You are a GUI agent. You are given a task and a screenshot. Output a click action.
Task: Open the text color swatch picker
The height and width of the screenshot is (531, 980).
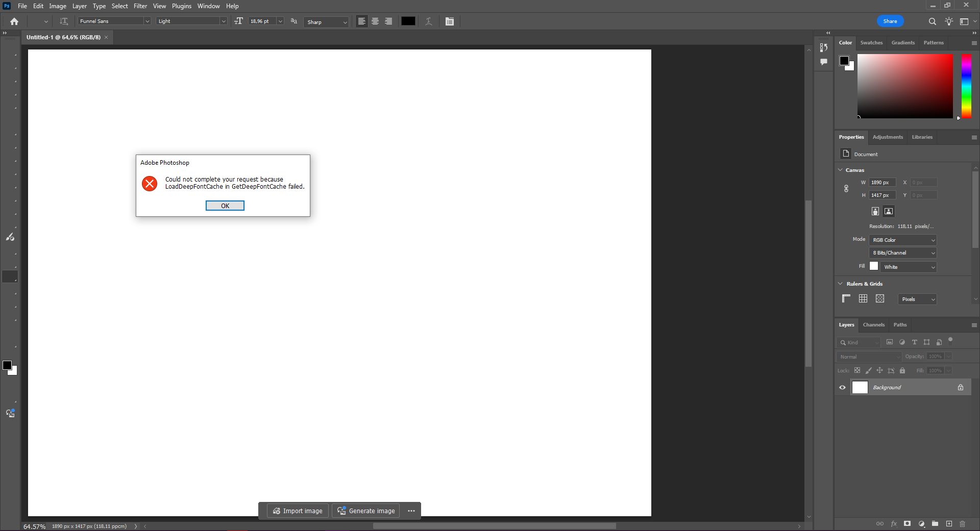(x=408, y=21)
